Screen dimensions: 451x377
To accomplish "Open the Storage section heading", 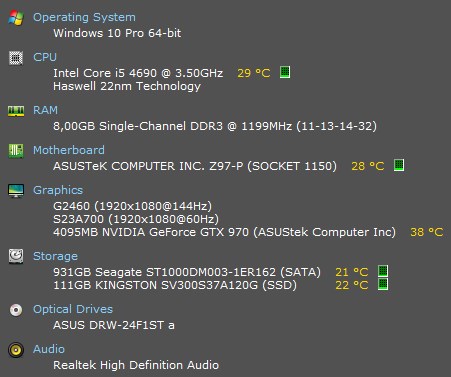I will pos(55,256).
